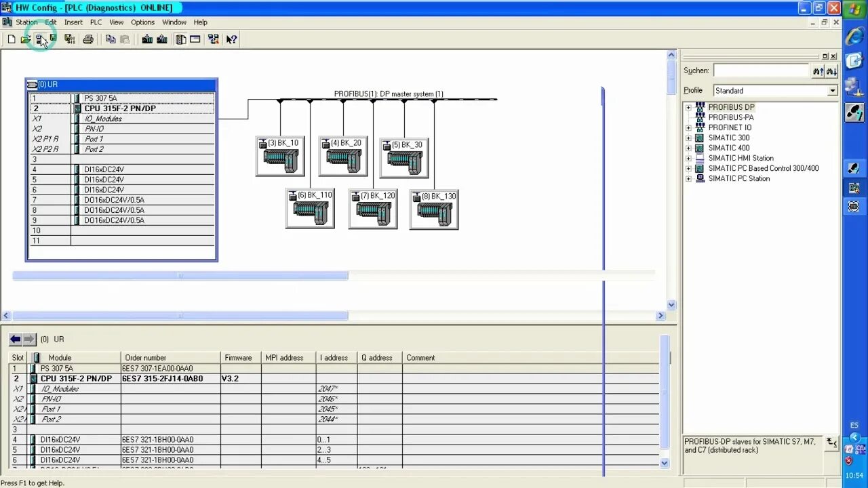Image resolution: width=868 pixels, height=488 pixels.
Task: Click the search-down binoculars icon
Action: tap(832, 70)
